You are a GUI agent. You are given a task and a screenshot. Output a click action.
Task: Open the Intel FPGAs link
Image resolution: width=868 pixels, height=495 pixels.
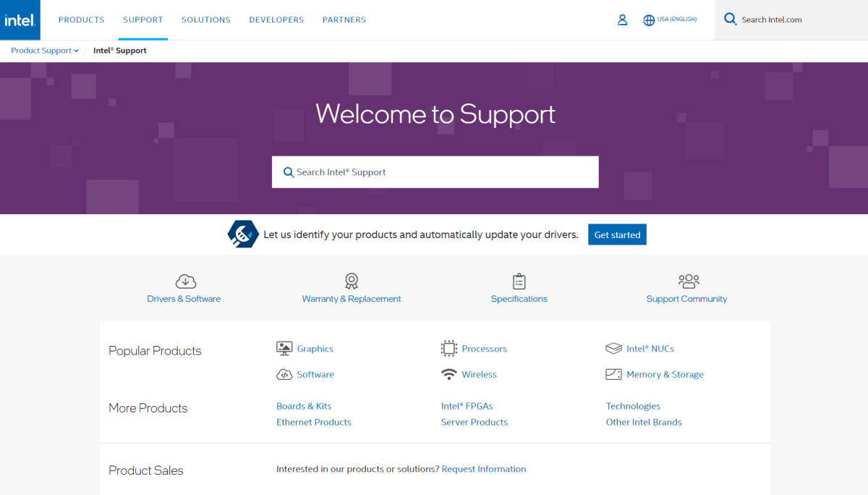pyautogui.click(x=467, y=407)
